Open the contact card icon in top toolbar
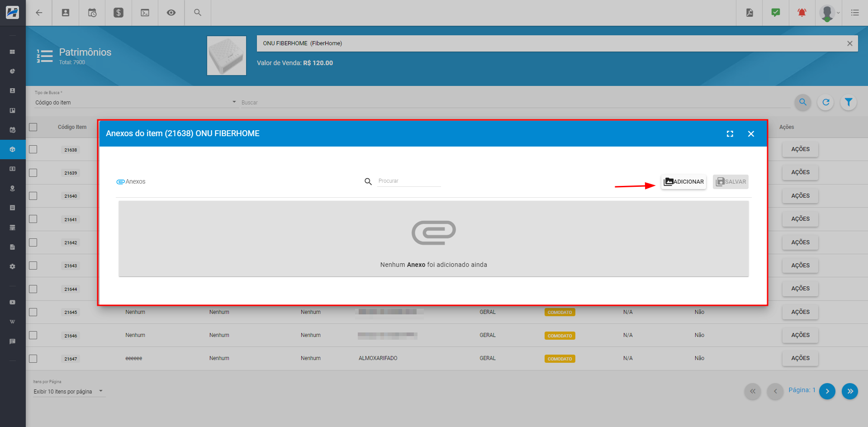 66,13
